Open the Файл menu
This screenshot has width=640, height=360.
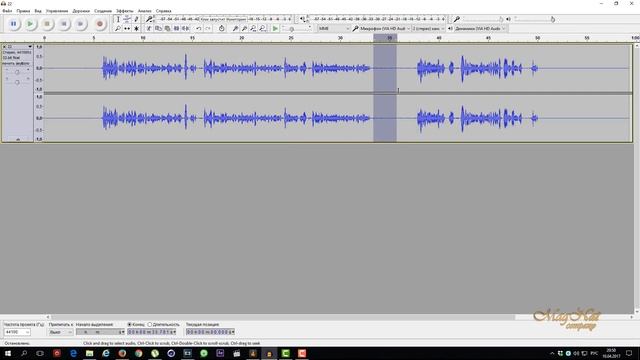click(7, 11)
